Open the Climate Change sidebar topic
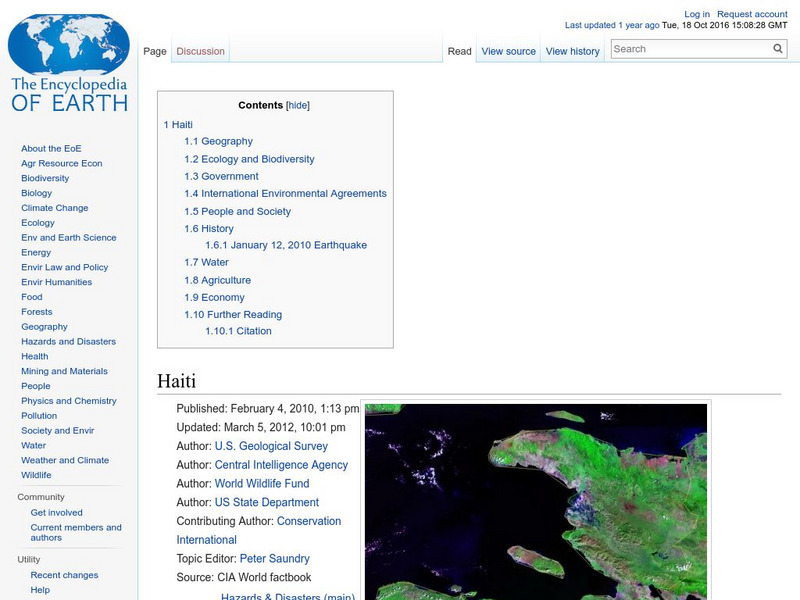 point(54,208)
